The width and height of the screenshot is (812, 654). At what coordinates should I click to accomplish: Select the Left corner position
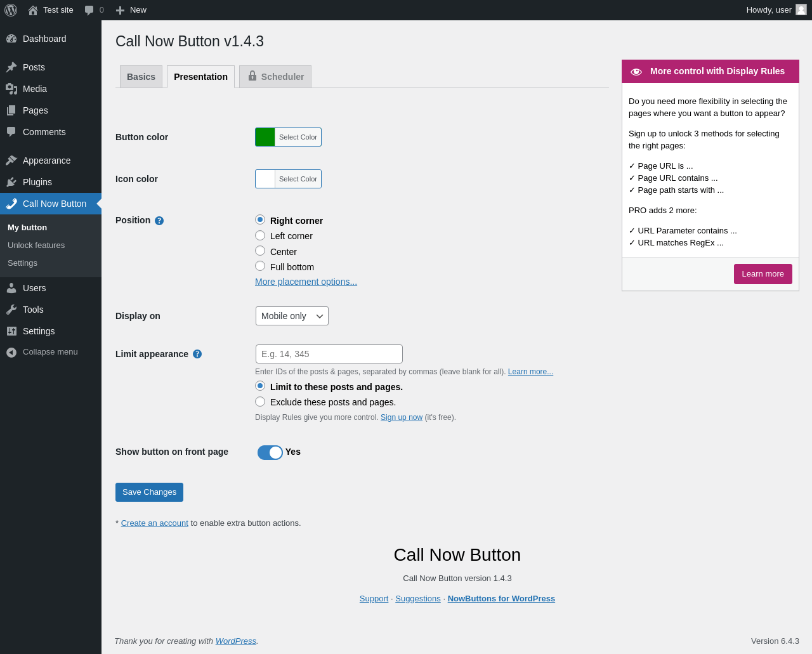pos(260,235)
